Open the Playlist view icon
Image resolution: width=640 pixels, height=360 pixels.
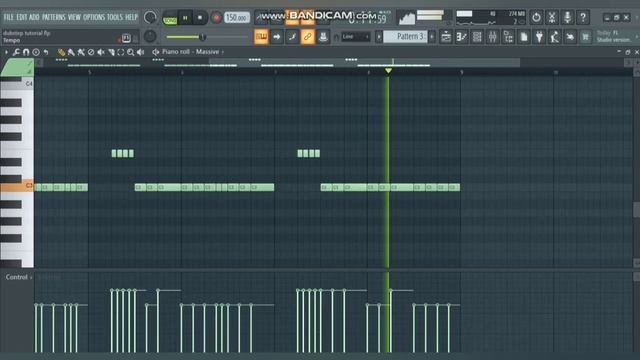pyautogui.click(x=446, y=37)
